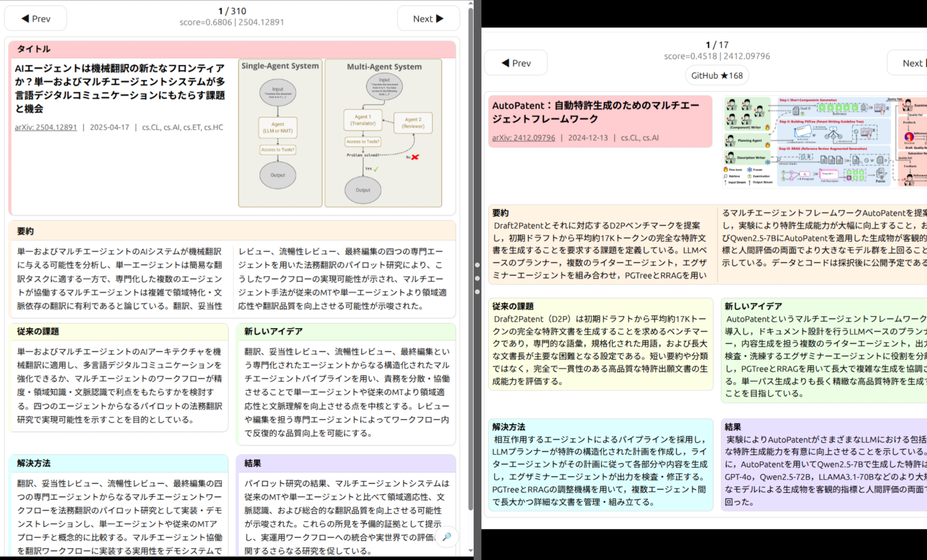Open the arXiv: 2412.09796 link
The image size is (927, 560).
[x=523, y=138]
